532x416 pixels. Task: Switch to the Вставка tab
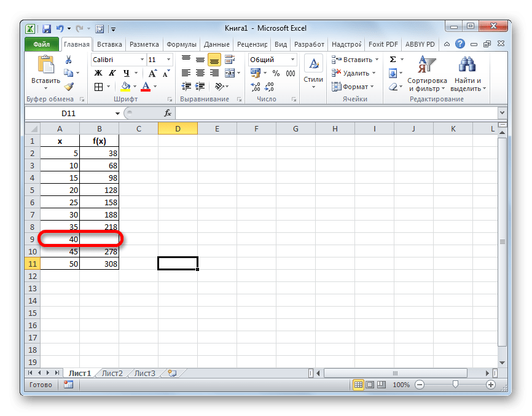click(109, 44)
